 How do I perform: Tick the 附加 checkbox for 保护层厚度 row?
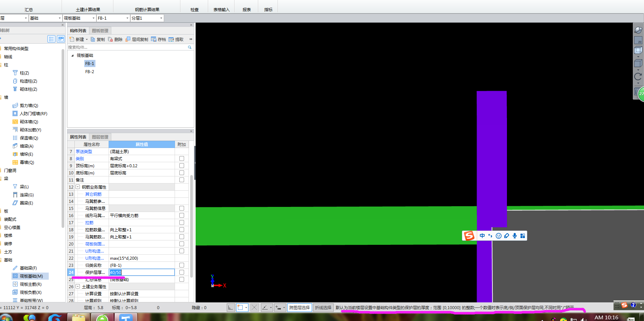182,272
